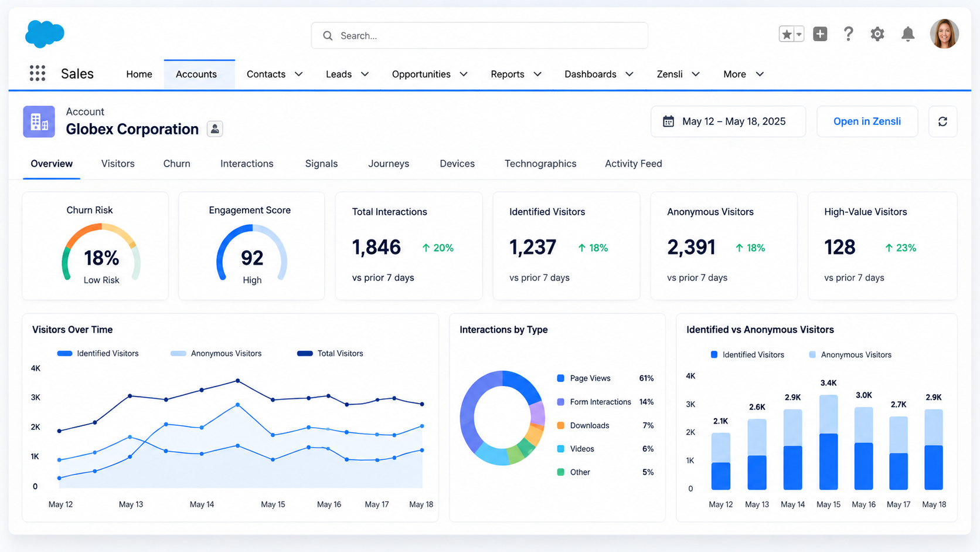Click the May 15 bar labeled 3.4K
The width and height of the screenshot is (980, 552).
pyautogui.click(x=828, y=442)
